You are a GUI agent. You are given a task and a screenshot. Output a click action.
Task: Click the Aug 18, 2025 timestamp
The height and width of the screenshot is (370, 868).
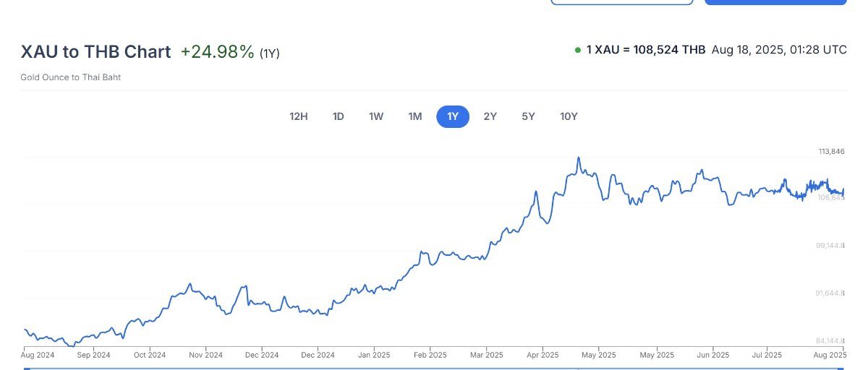779,50
